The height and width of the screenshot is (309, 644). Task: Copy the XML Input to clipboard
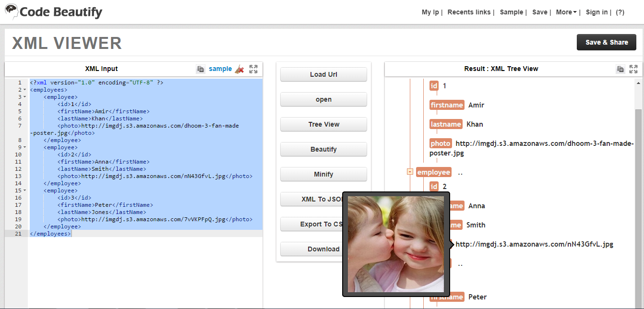pos(201,69)
